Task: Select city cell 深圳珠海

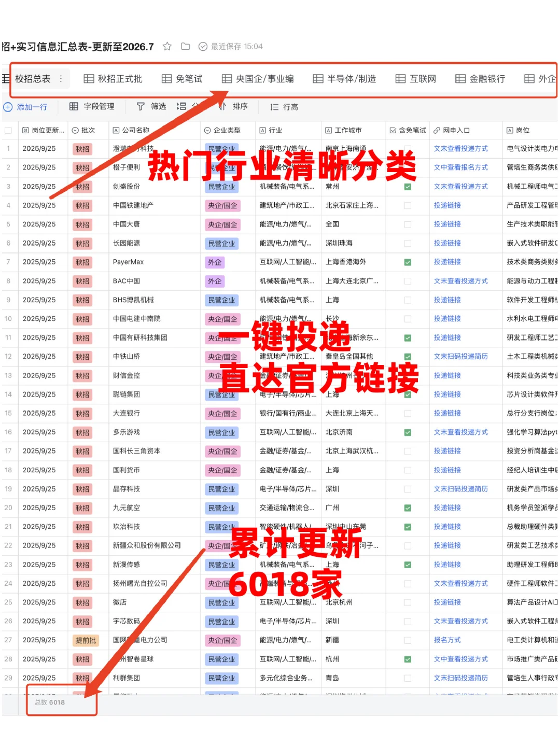Action: tap(353, 243)
